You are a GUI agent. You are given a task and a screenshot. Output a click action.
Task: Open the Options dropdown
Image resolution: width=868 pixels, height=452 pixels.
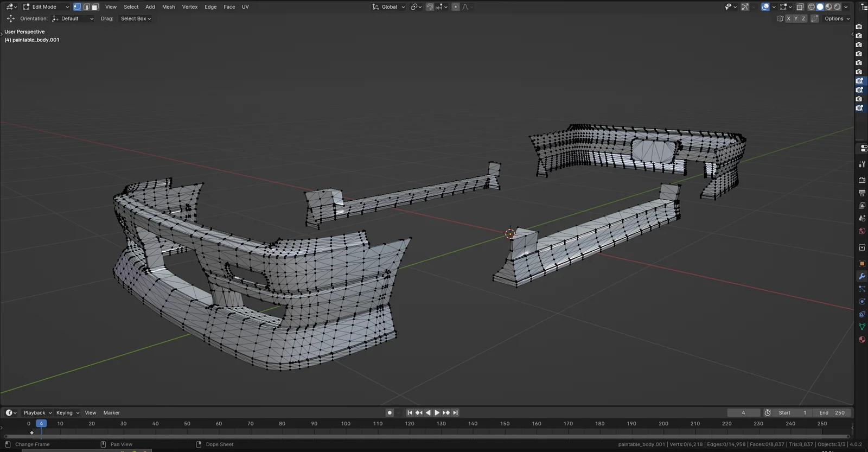(837, 18)
